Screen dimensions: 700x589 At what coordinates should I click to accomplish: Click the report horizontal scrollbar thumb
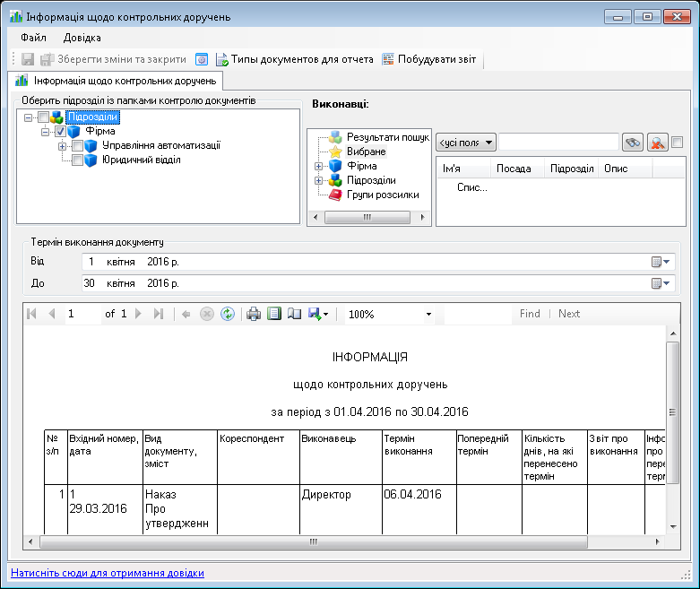pyautogui.click(x=314, y=542)
